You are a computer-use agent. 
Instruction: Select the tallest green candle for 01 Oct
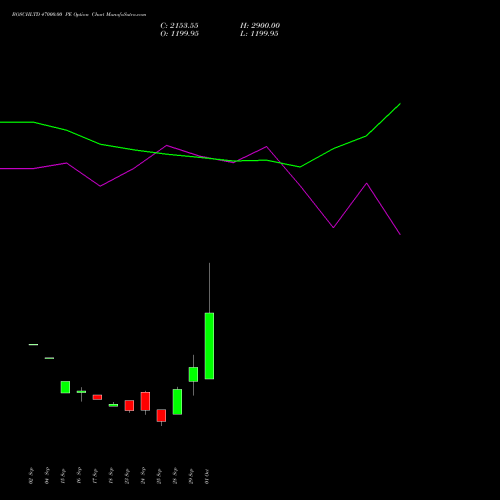click(209, 346)
